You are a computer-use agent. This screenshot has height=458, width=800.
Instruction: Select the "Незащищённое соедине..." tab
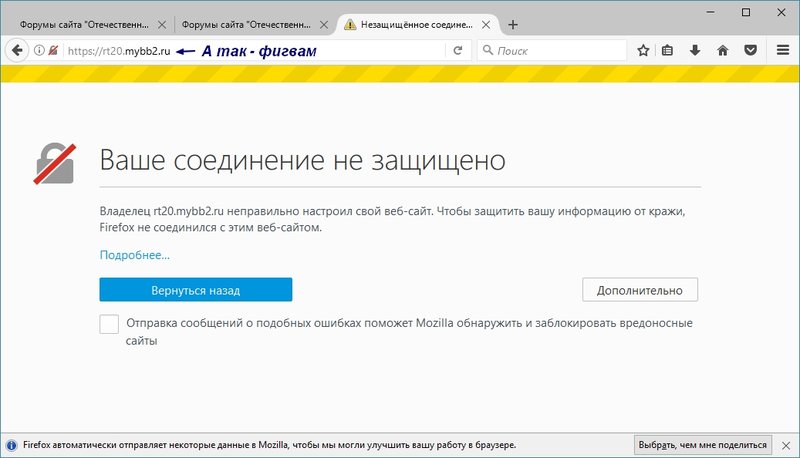416,24
